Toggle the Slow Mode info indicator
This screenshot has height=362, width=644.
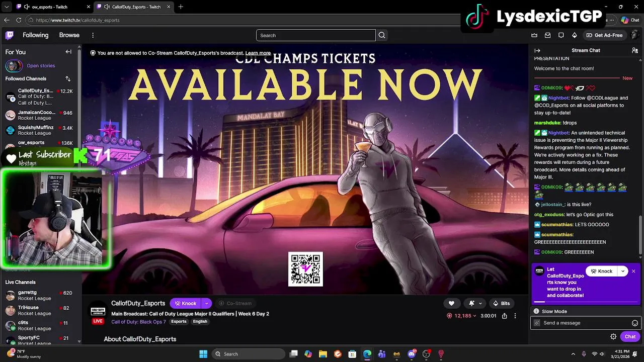click(x=536, y=311)
